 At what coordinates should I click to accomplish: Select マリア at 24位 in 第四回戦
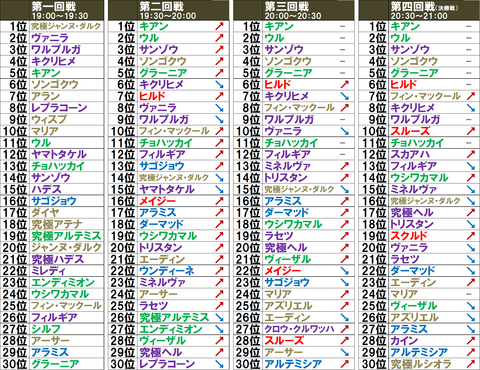coord(404,294)
